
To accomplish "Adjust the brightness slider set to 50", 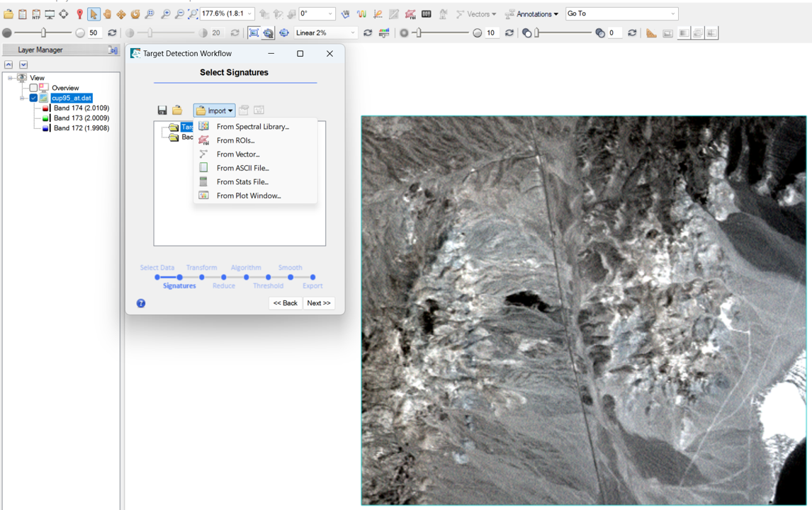I will (44, 32).
